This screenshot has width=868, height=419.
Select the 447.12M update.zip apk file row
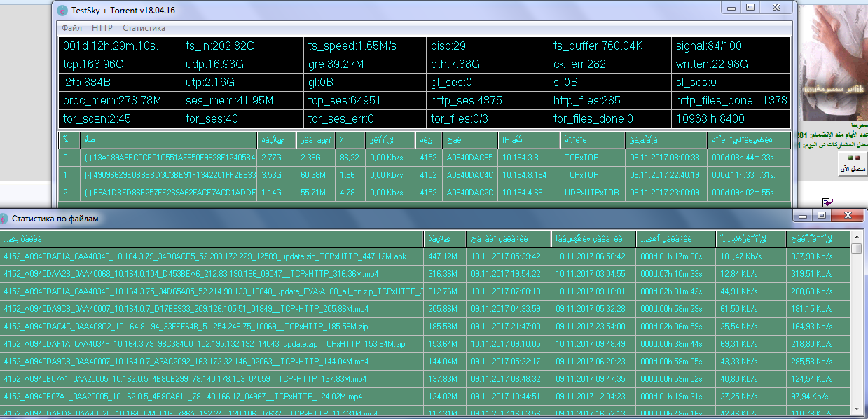(x=210, y=256)
